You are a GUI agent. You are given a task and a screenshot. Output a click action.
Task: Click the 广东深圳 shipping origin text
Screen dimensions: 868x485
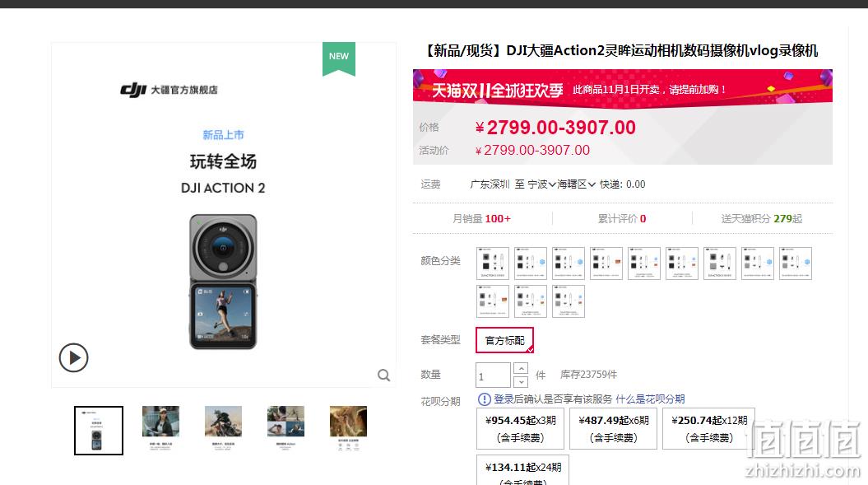(x=490, y=184)
